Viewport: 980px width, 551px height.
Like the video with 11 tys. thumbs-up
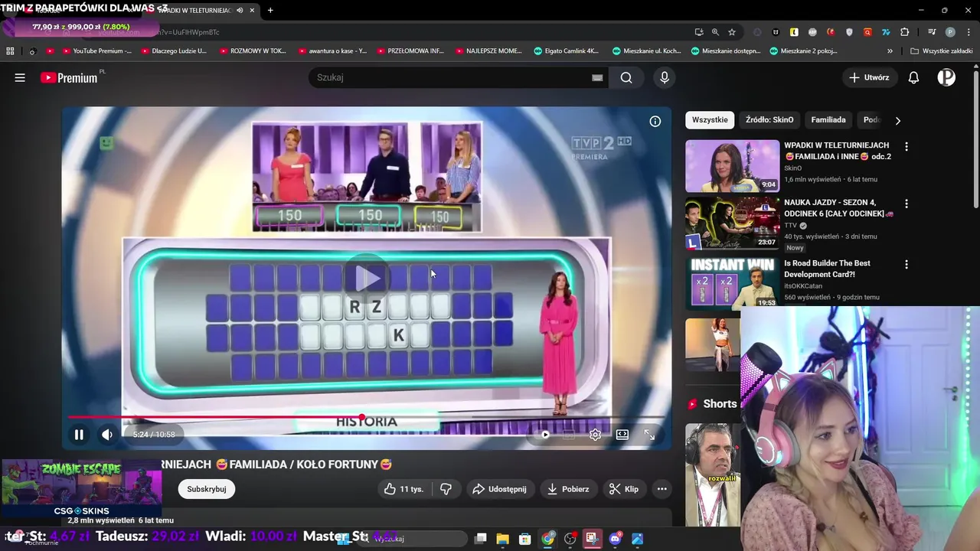coord(403,489)
